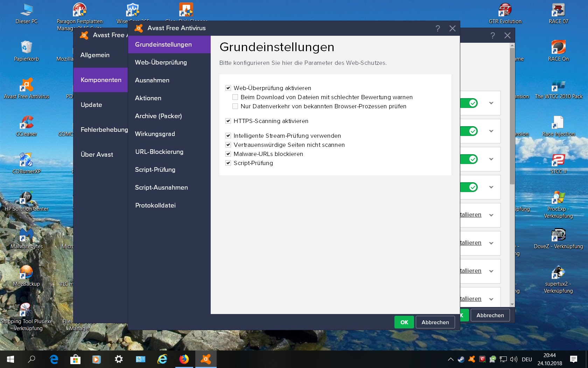Switch to the 'Aktionen' tab
Image resolution: width=588 pixels, height=368 pixels.
click(x=169, y=98)
